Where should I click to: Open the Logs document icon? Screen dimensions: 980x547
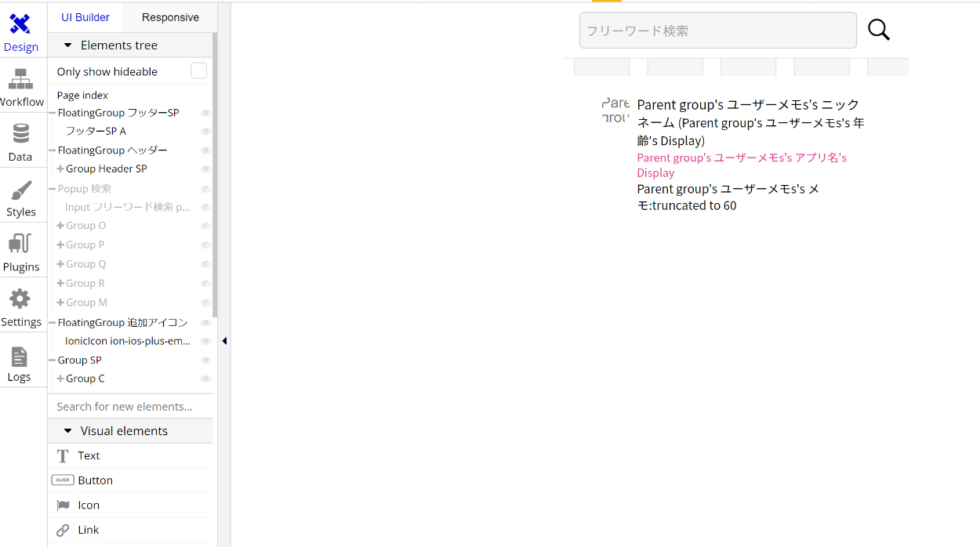(20, 357)
